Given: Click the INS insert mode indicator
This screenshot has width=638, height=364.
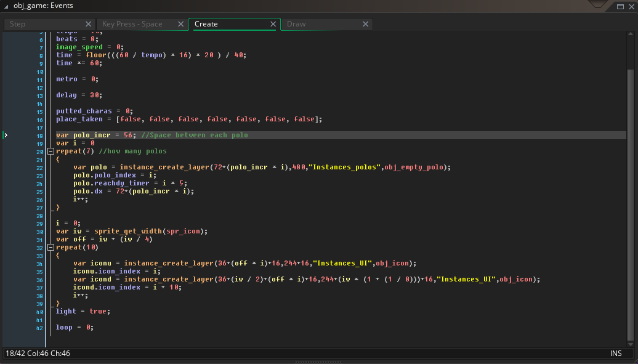Looking at the screenshot, I should [616, 354].
